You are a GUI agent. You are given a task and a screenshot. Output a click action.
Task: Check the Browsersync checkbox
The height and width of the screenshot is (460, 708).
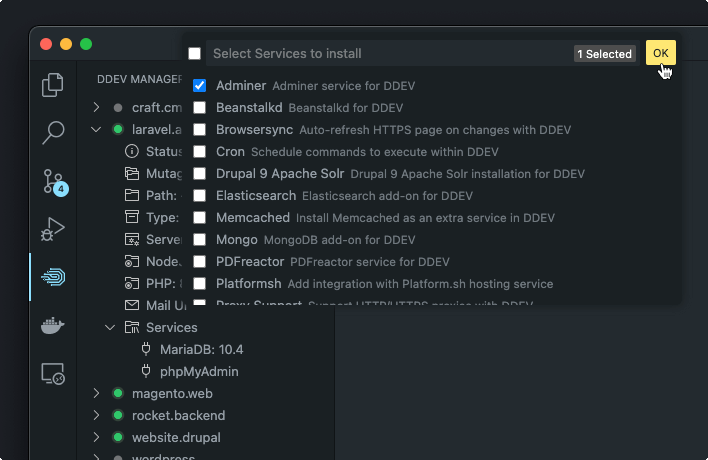point(200,130)
